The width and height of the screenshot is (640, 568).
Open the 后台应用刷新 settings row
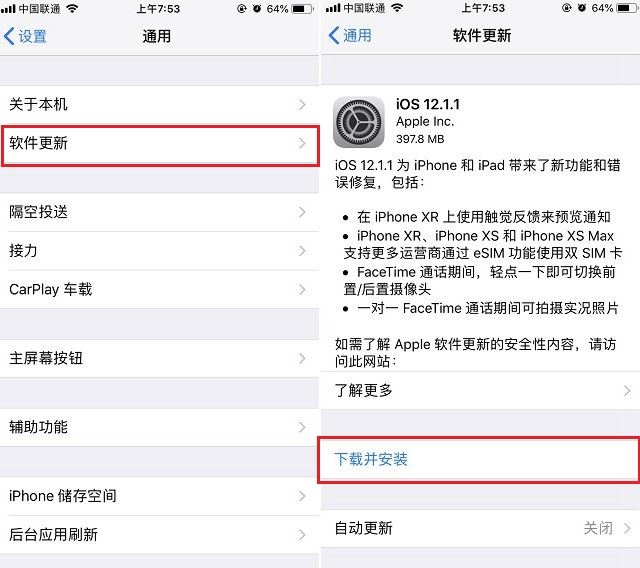(x=159, y=535)
